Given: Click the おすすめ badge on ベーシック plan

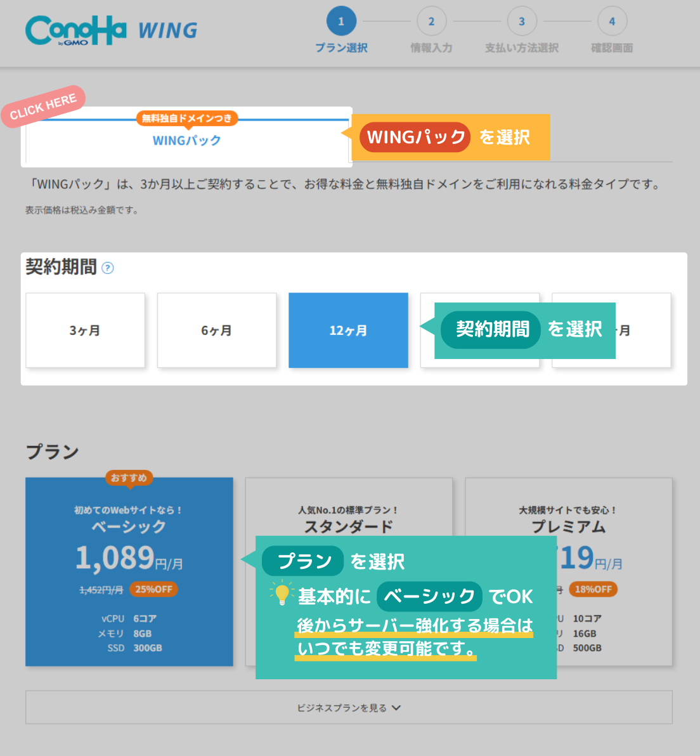Looking at the screenshot, I should point(129,478).
